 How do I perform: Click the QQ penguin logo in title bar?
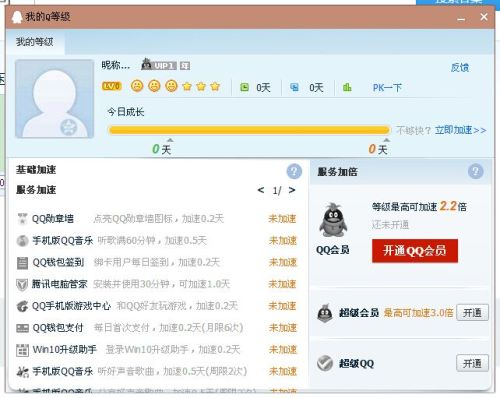point(17,17)
